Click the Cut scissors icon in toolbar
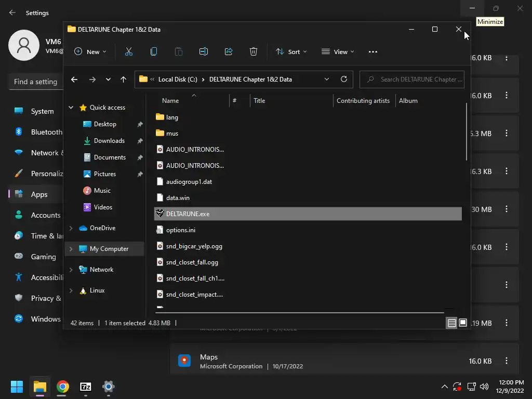 (x=129, y=51)
